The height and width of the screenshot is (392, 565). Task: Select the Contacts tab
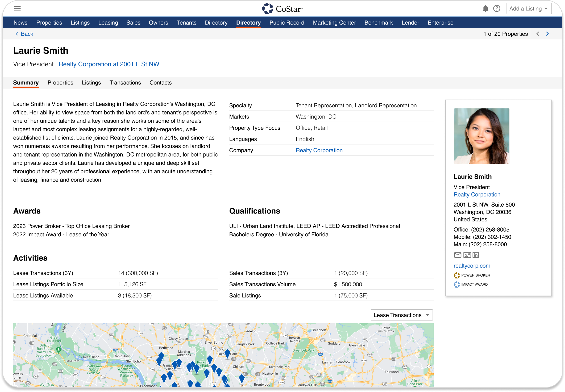(160, 82)
